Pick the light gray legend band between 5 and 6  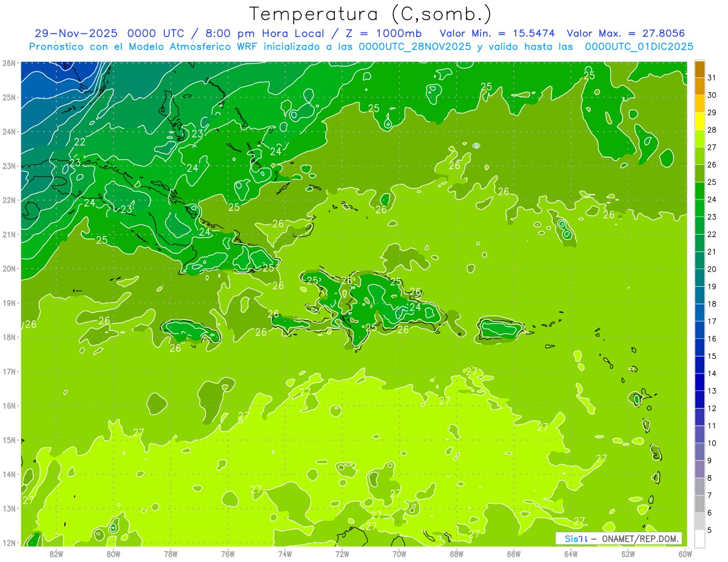click(x=699, y=521)
